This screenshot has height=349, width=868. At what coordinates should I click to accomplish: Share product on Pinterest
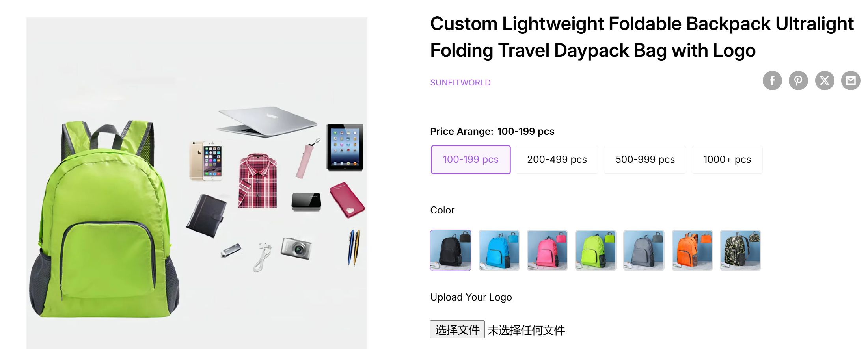tap(798, 81)
